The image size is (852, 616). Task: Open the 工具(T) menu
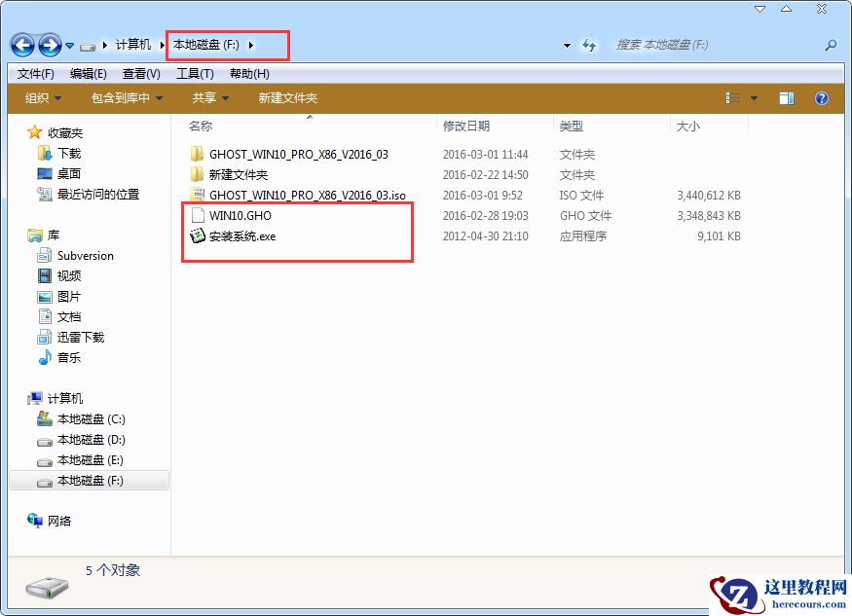(193, 73)
